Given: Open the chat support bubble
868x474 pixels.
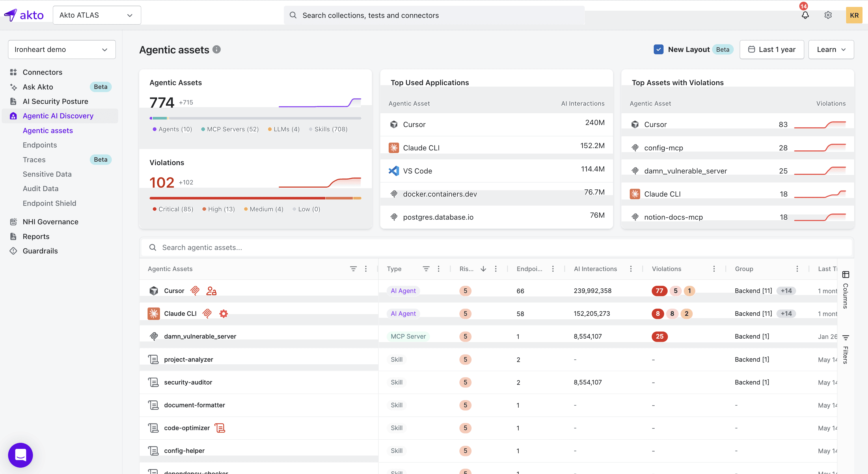Looking at the screenshot, I should point(21,455).
